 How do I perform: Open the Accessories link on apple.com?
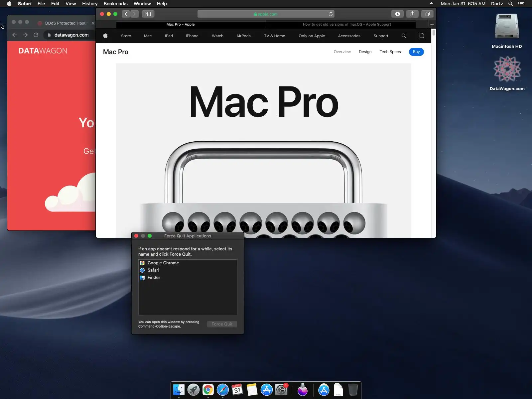349,36
